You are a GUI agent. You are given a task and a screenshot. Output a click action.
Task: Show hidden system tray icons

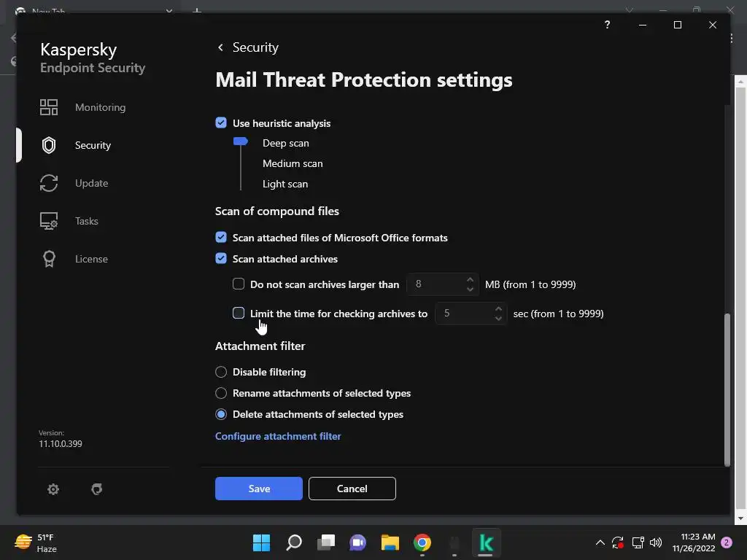tap(600, 542)
